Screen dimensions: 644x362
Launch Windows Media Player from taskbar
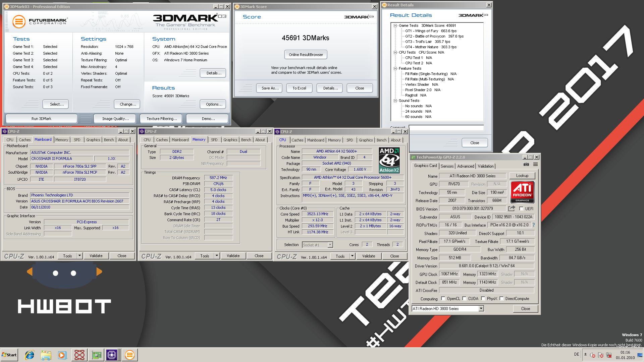point(62,355)
